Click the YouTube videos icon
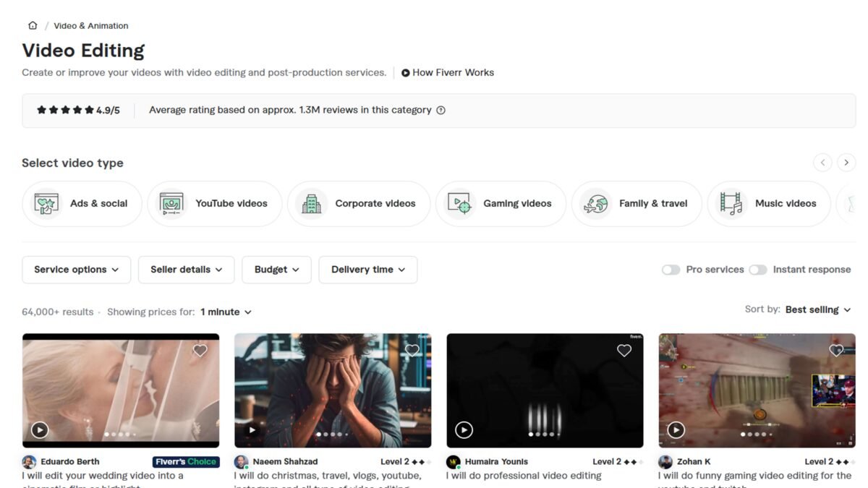 tap(171, 203)
